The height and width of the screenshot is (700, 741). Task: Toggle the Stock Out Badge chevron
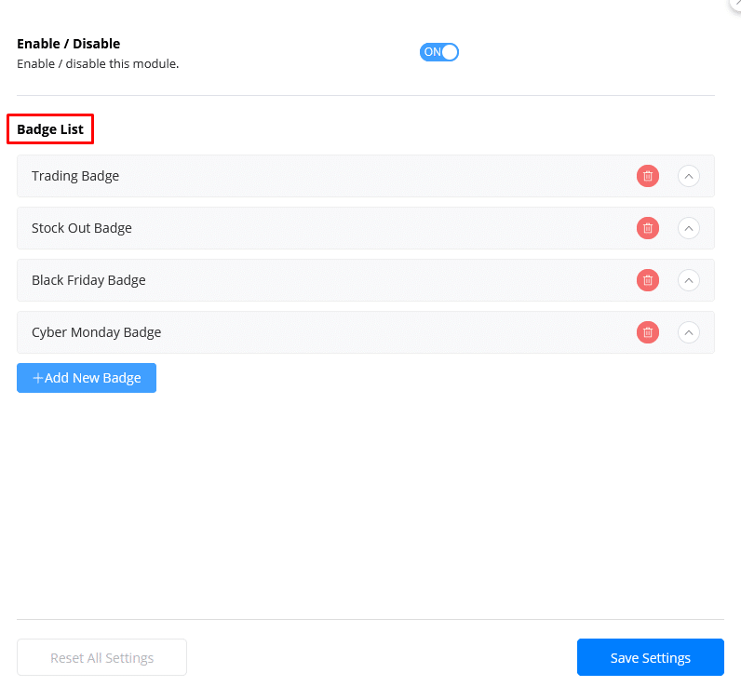(x=688, y=228)
